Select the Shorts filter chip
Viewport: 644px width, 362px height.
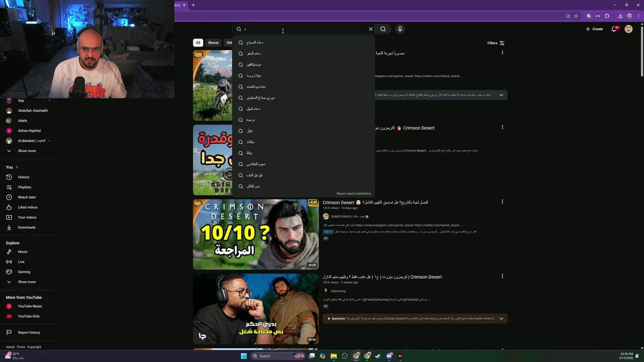pos(213,43)
